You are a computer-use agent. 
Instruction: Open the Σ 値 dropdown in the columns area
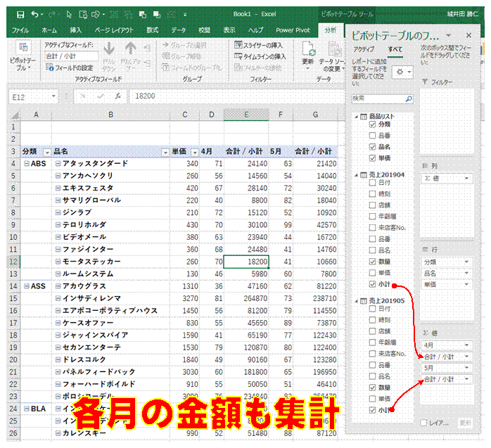click(x=466, y=179)
